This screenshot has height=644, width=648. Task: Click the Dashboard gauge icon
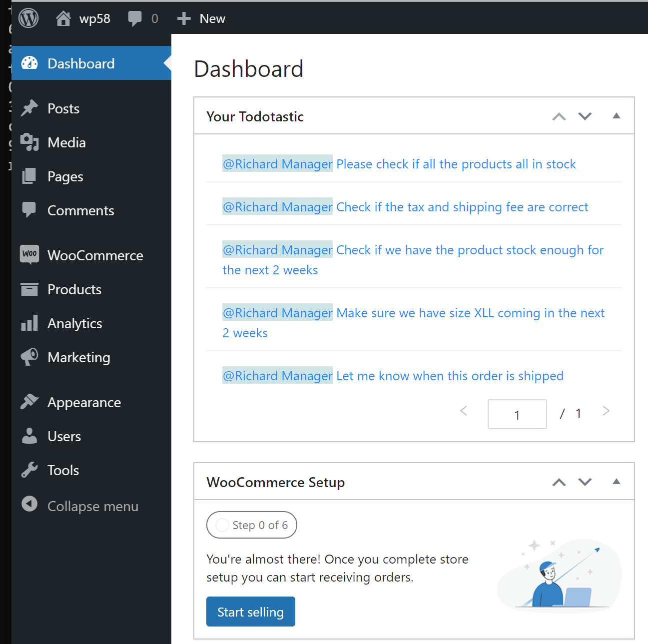(x=29, y=63)
